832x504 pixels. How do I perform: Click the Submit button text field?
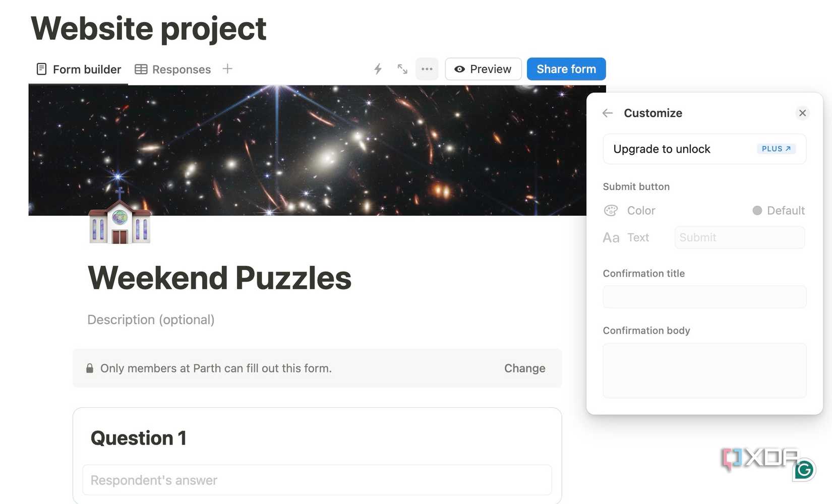coord(739,237)
